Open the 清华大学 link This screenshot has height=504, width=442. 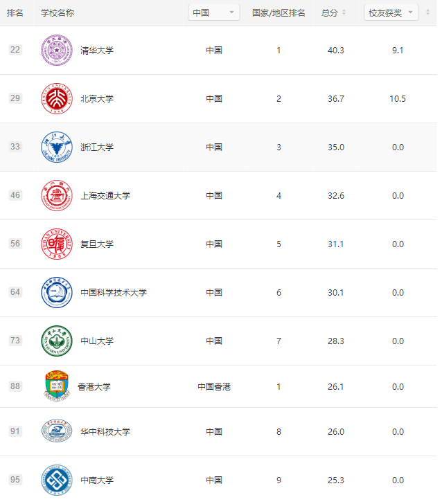point(97,50)
